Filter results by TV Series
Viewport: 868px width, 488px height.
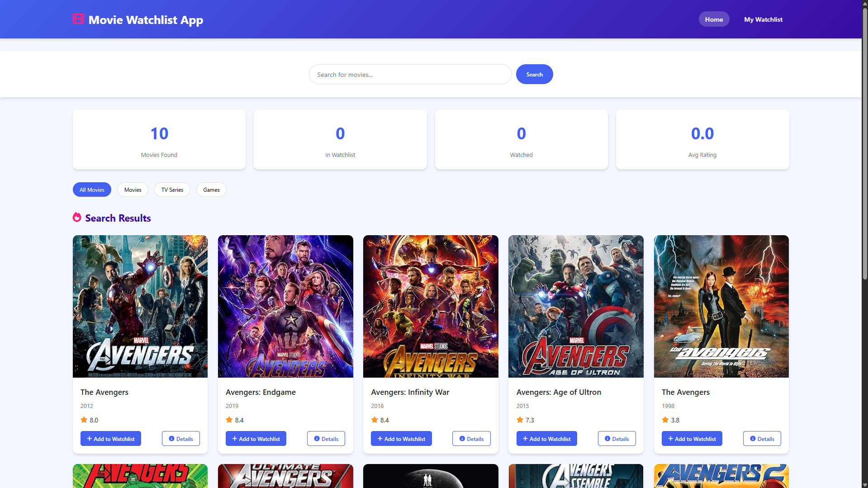point(172,190)
